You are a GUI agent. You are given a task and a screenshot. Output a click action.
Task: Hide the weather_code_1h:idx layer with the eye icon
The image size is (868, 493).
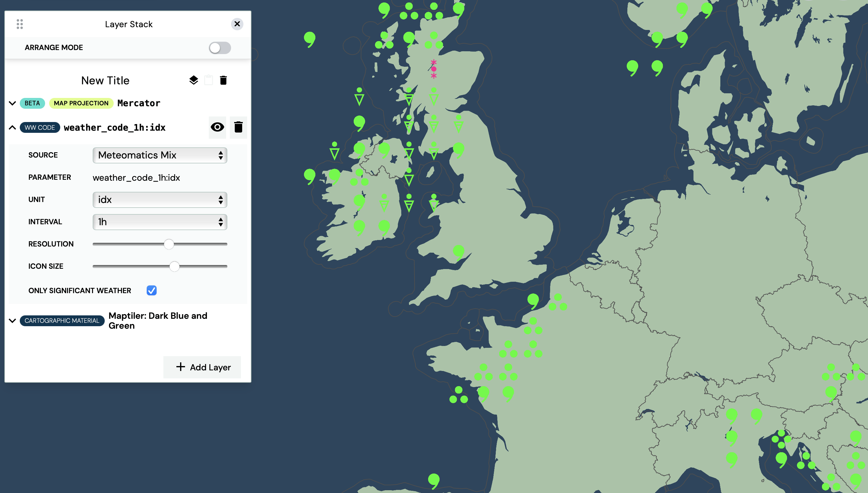pos(217,127)
